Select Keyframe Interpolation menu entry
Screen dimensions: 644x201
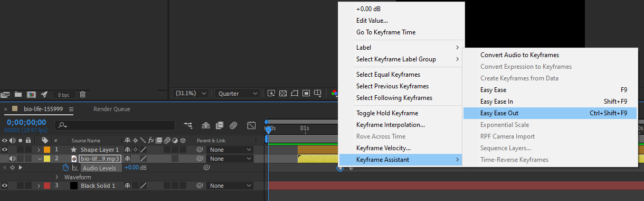(x=391, y=125)
